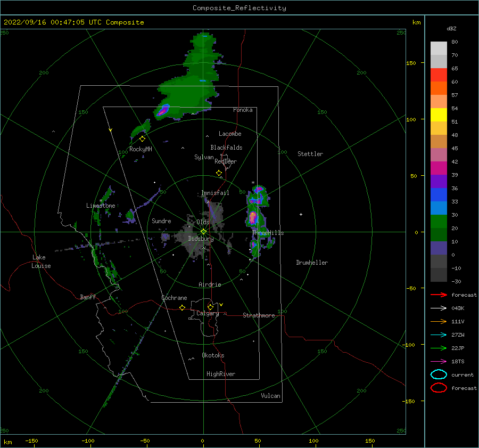Click the red forecast arrow in legend

pos(439,295)
